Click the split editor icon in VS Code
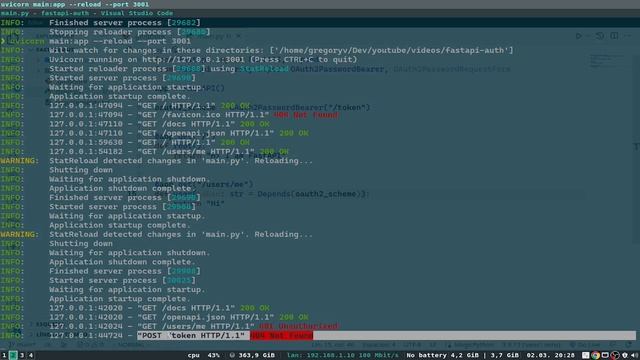The width and height of the screenshot is (640, 360). pyautogui.click(x=614, y=36)
